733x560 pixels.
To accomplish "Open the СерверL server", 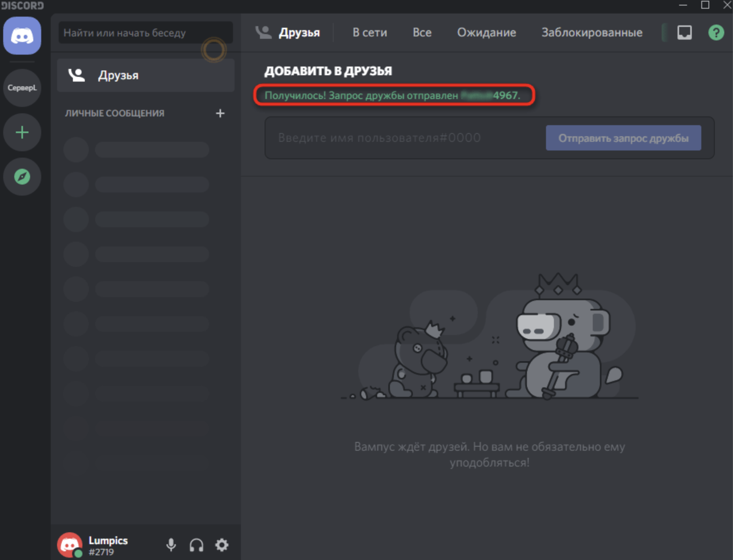I will 22,88.
